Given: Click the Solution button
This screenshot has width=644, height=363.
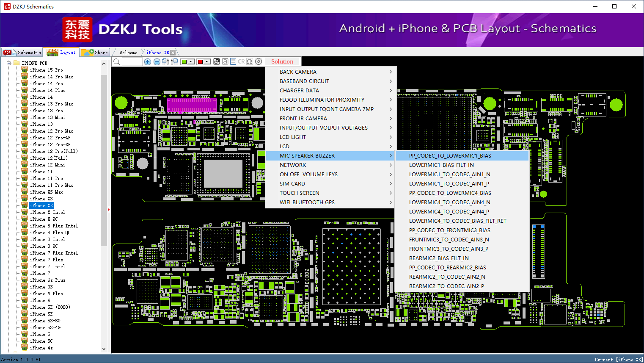Looking at the screenshot, I should coord(282,62).
